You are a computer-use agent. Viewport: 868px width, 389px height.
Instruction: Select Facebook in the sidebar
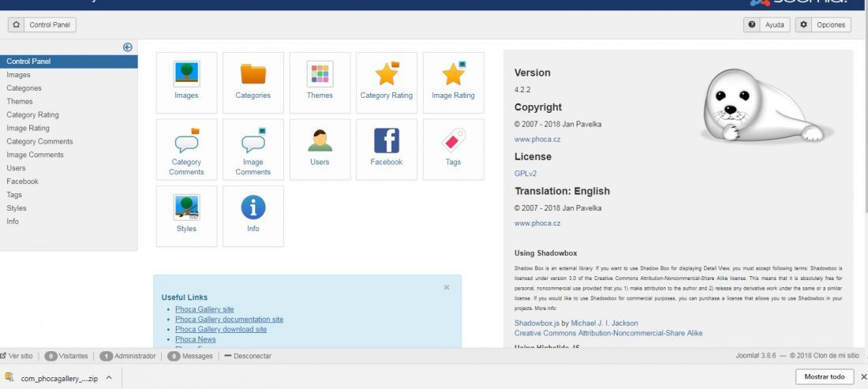[x=23, y=181]
